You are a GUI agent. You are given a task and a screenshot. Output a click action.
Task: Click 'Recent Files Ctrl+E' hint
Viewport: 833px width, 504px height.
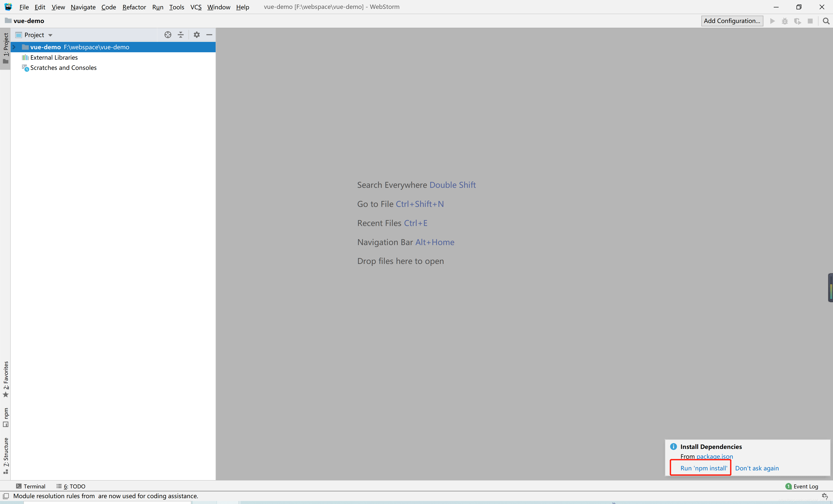click(392, 223)
